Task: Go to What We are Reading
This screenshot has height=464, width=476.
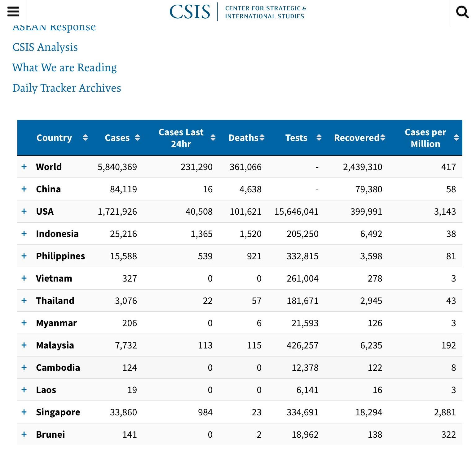Action: point(64,68)
